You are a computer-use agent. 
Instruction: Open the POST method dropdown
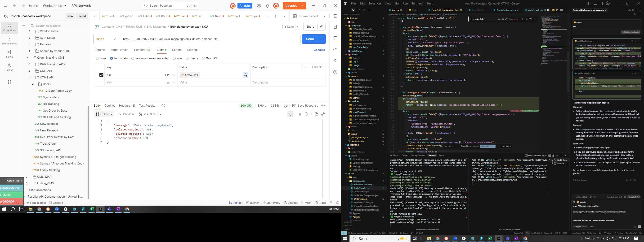pos(107,39)
